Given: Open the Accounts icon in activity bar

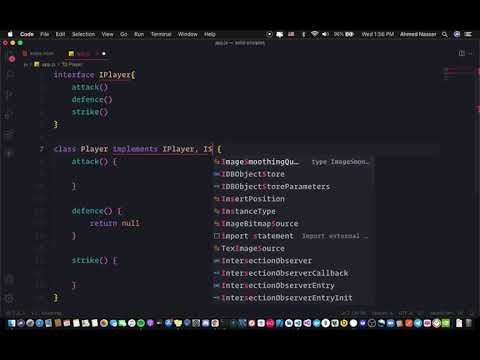Looking at the screenshot, I should click(10, 279).
